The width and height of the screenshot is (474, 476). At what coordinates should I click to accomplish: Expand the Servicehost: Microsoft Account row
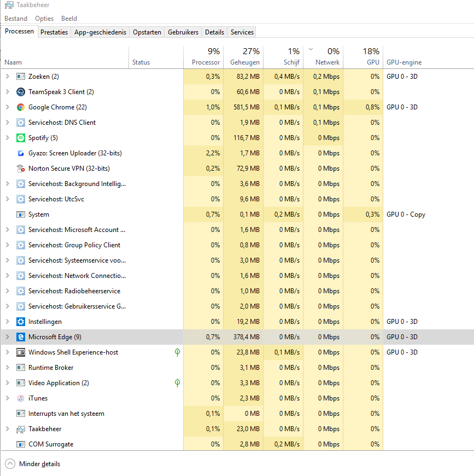pos(8,230)
